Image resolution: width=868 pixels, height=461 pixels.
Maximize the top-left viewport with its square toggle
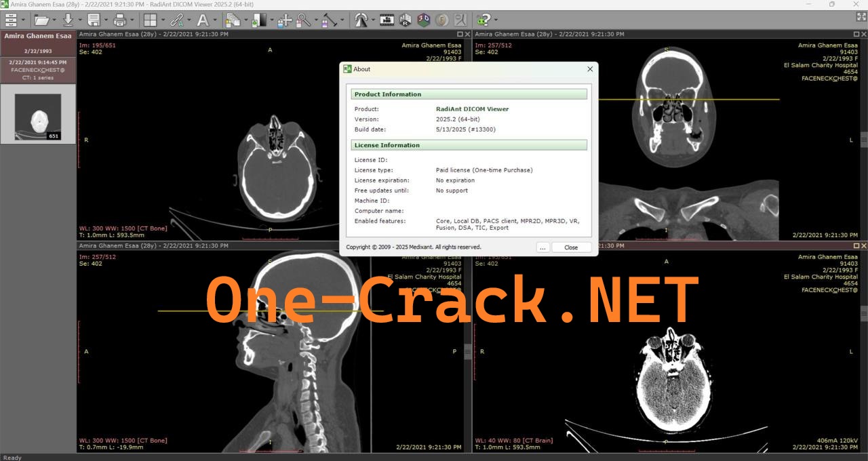pos(460,34)
